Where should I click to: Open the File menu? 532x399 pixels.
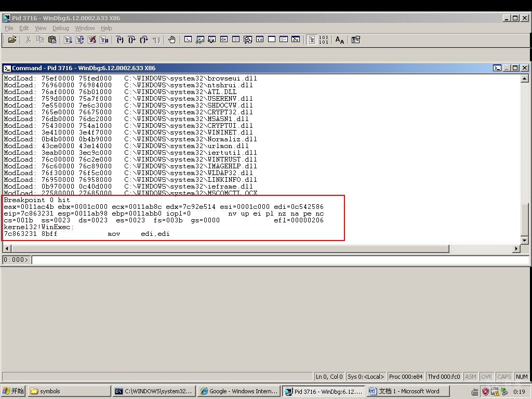click(x=9, y=28)
